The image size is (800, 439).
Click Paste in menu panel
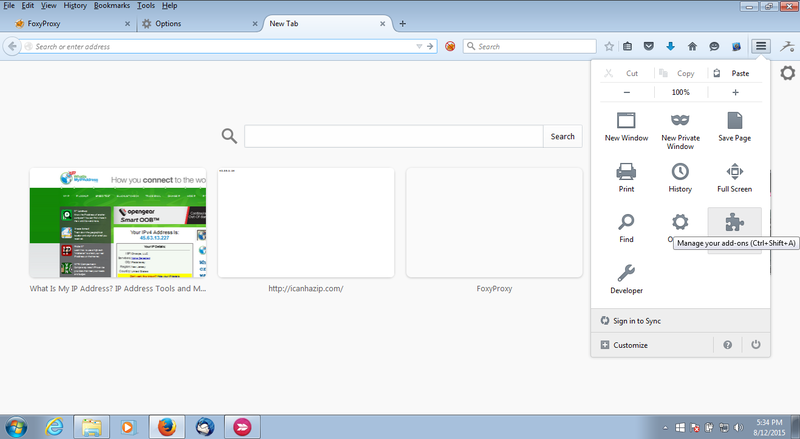click(x=735, y=73)
